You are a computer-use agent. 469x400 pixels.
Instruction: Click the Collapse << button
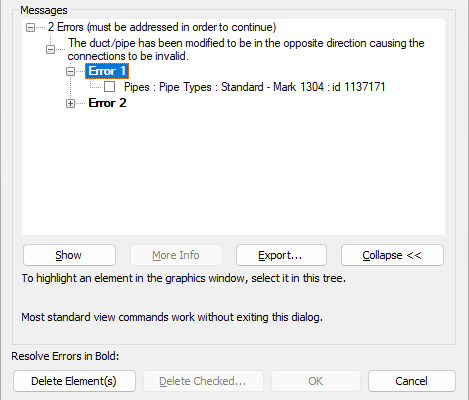tap(392, 255)
